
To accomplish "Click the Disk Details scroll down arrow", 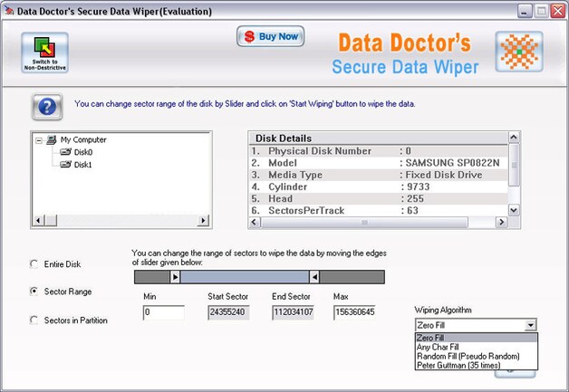I will (514, 210).
